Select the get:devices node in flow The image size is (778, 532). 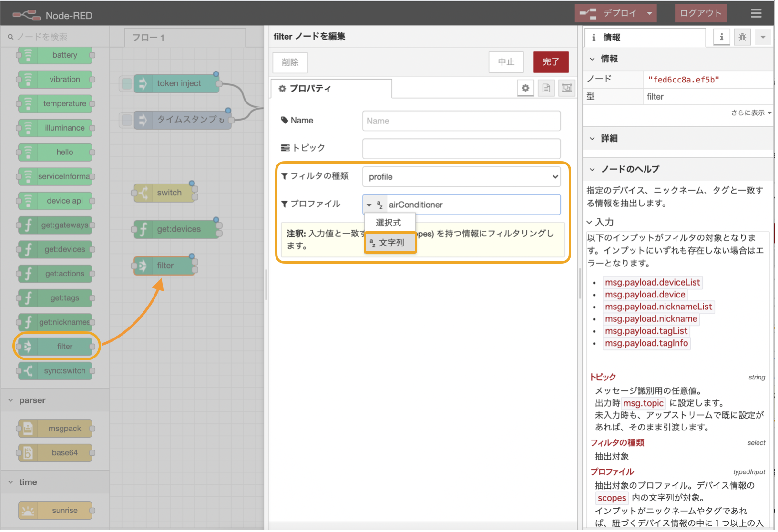pos(177,230)
